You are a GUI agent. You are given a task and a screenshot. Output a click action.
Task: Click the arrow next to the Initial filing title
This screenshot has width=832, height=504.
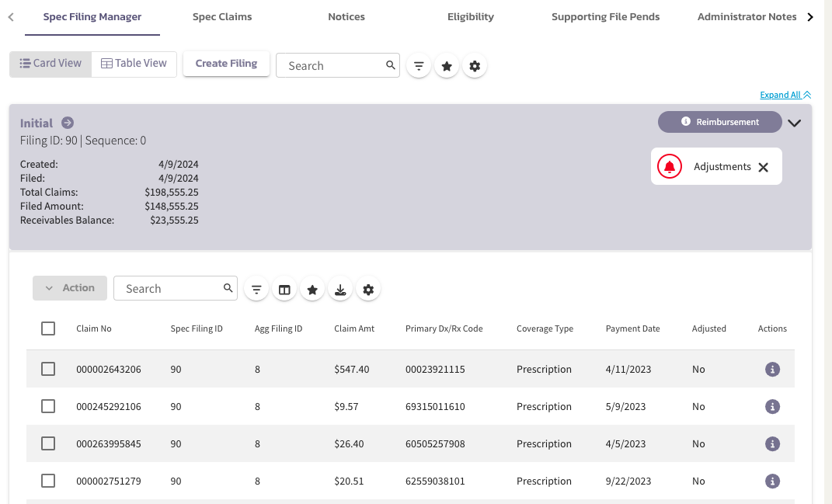click(x=68, y=123)
